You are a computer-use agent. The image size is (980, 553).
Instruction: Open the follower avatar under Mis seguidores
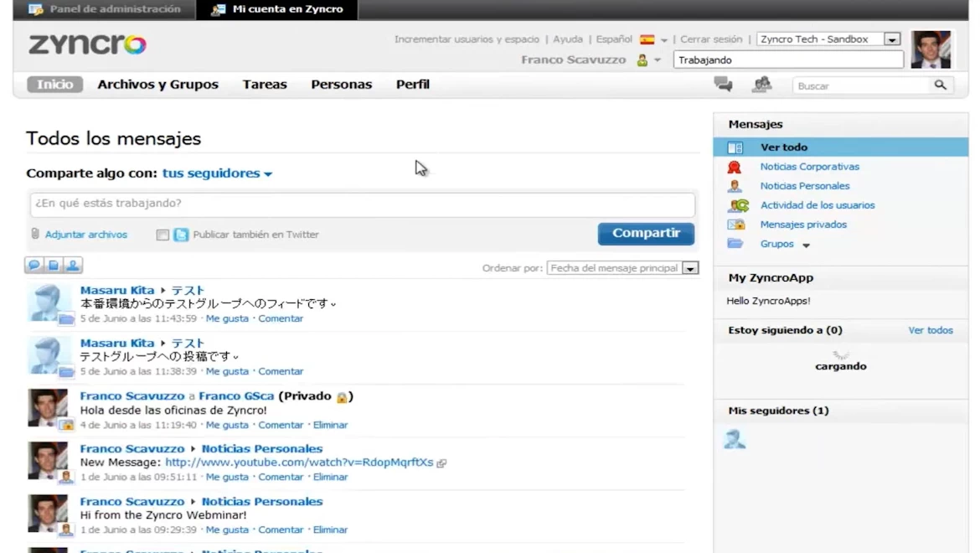coord(735,439)
